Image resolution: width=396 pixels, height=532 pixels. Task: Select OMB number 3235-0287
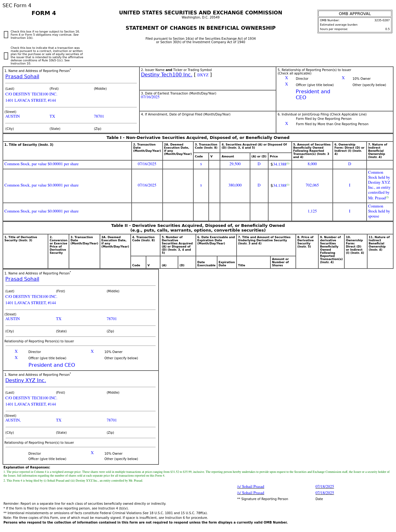(x=382, y=20)
